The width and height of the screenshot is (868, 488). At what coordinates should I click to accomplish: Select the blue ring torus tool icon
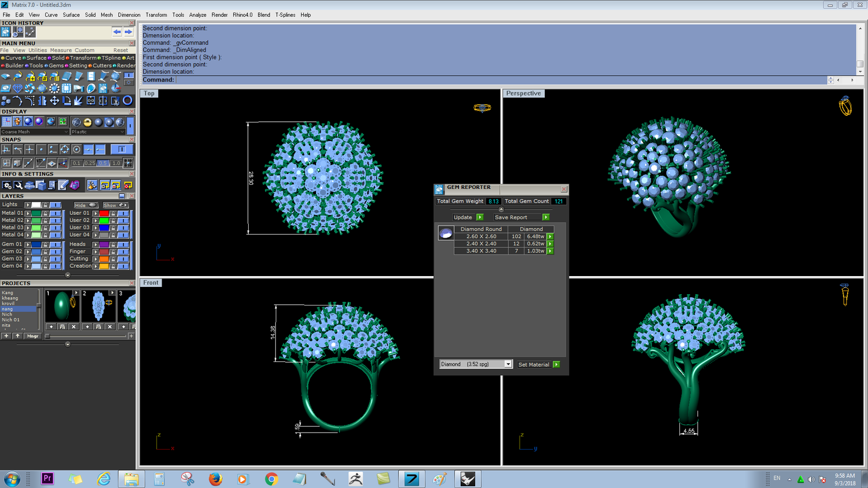click(x=127, y=101)
